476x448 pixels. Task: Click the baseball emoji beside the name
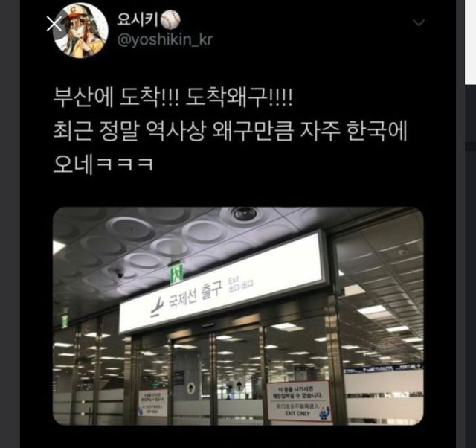tap(170, 20)
